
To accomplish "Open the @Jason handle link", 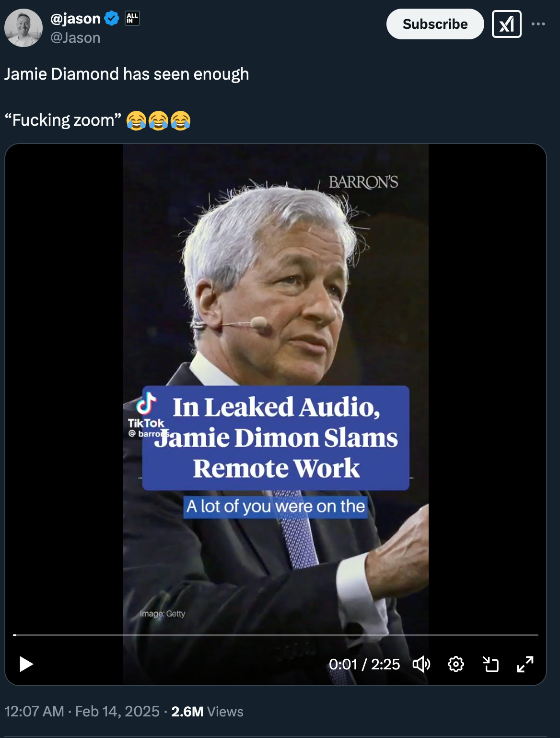I will 75,38.
